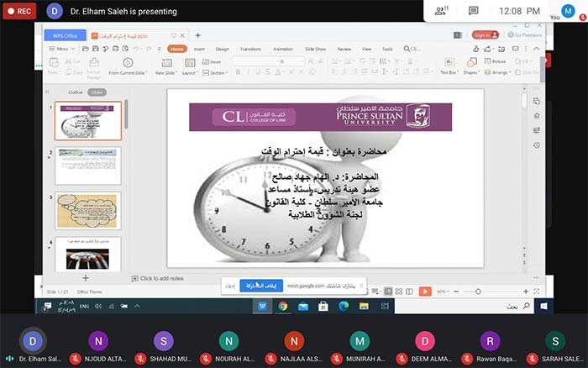Image resolution: width=588 pixels, height=368 pixels.
Task: Open the Home ribbon tab
Action: click(x=177, y=49)
